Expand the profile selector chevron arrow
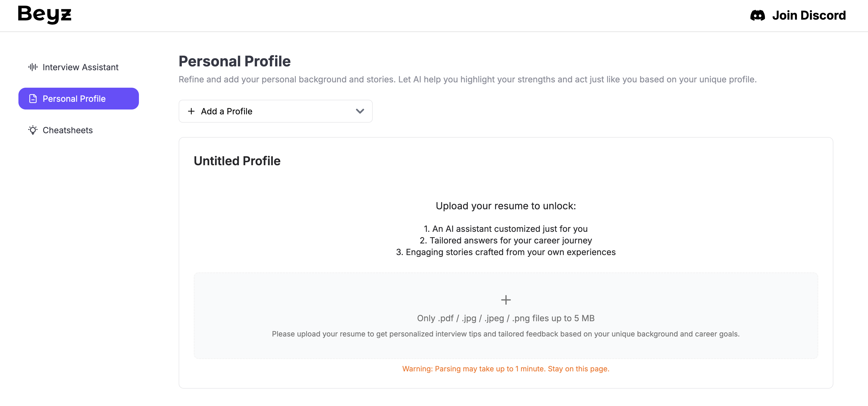This screenshot has height=406, width=868. (360, 111)
